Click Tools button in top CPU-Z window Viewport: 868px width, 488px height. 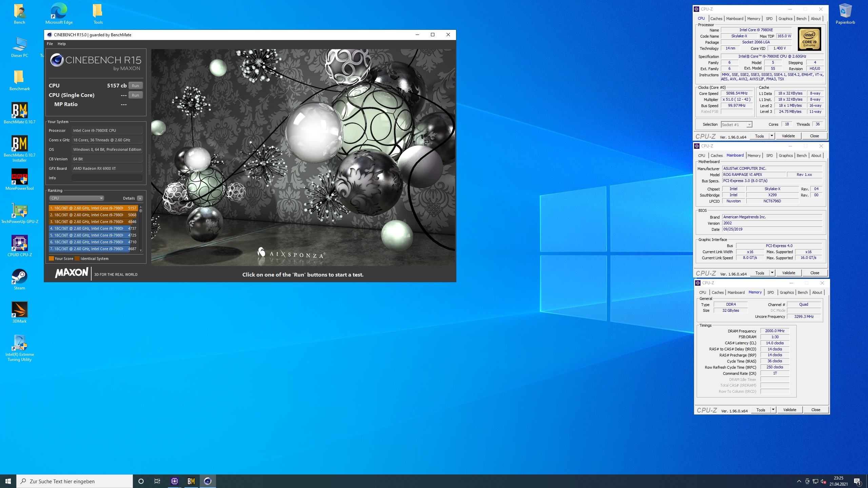tap(759, 136)
